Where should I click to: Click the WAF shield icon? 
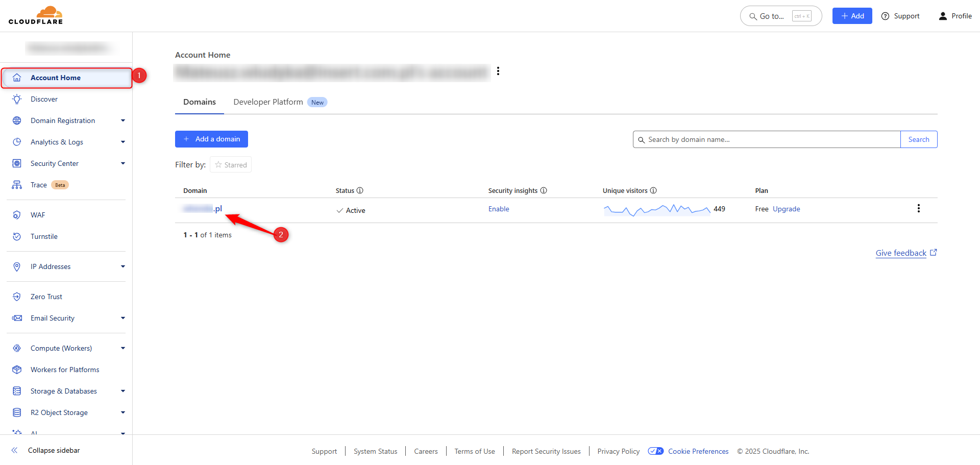point(17,215)
